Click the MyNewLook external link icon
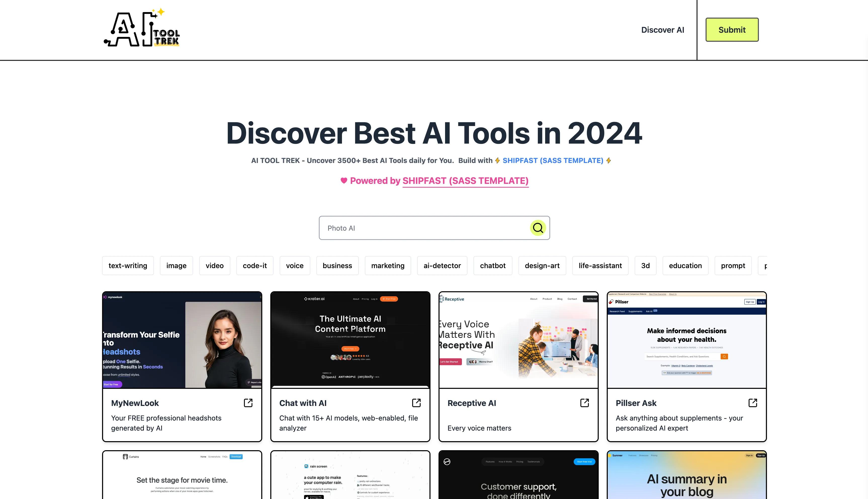 click(x=248, y=403)
